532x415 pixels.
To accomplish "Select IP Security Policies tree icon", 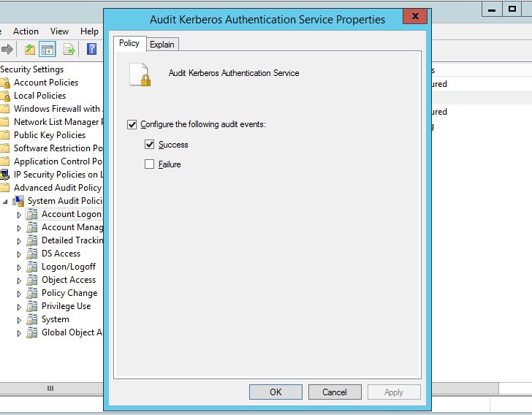I will [x=5, y=175].
